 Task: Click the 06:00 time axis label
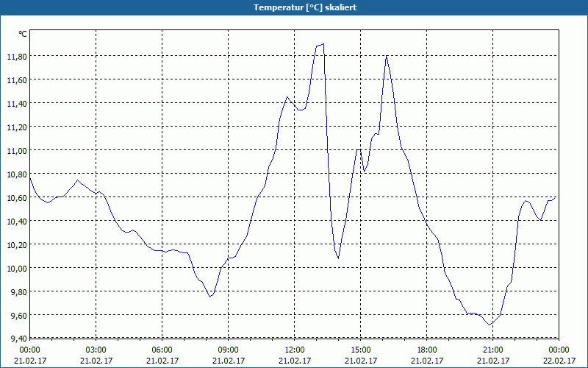(162, 350)
